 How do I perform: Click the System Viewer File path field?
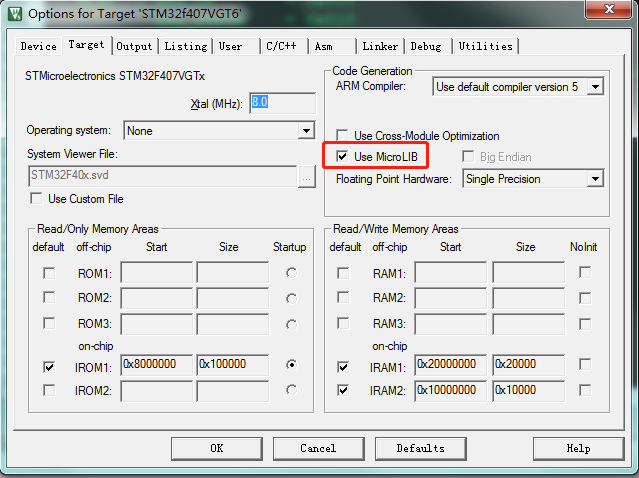coord(162,176)
